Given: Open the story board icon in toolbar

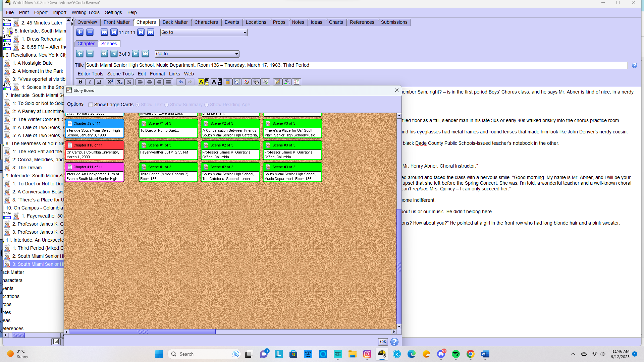Looking at the screenshot, I should point(297,82).
